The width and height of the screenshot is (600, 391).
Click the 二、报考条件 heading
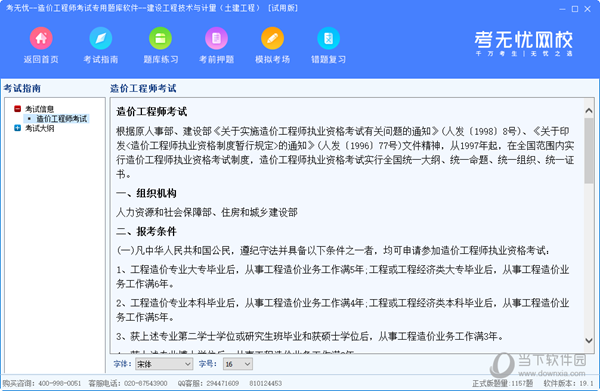[x=146, y=231]
